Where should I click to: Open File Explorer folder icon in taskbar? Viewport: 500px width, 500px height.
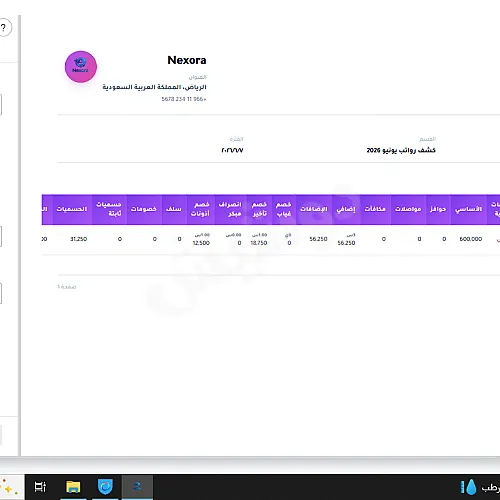pyautogui.click(x=73, y=487)
